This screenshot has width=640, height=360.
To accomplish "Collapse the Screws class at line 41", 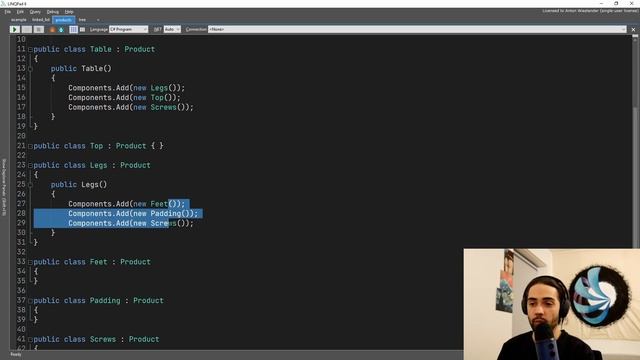I will 30,340.
